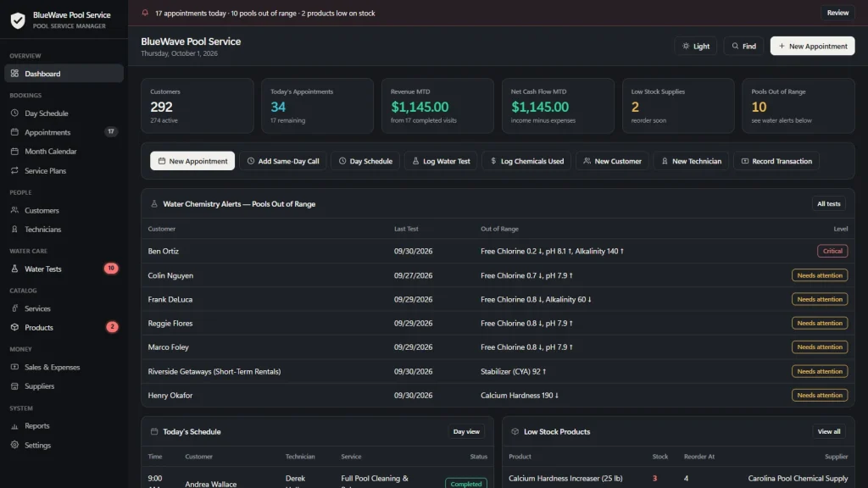Click customer name Reggie Flores
The image size is (868, 488).
(x=170, y=323)
